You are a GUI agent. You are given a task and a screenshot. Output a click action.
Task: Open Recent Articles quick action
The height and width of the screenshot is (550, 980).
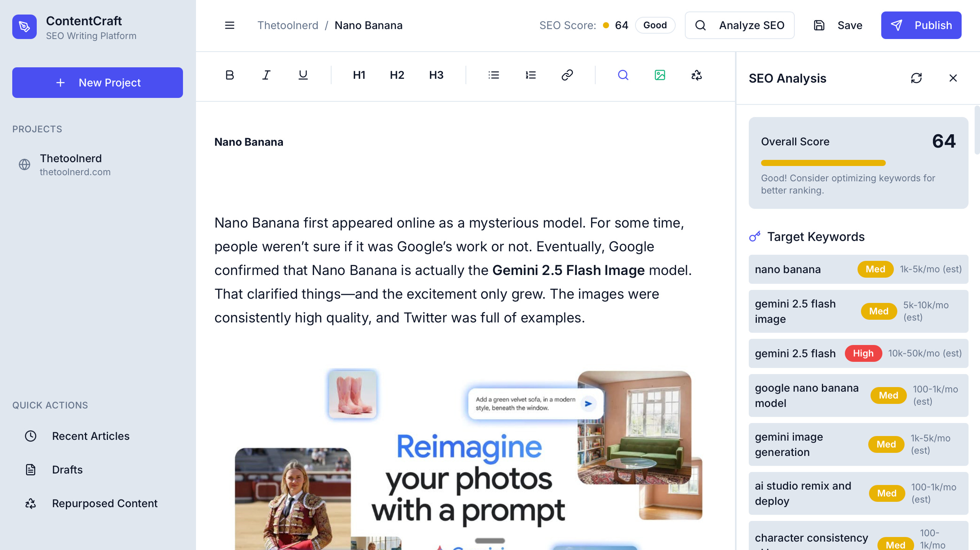coord(91,436)
